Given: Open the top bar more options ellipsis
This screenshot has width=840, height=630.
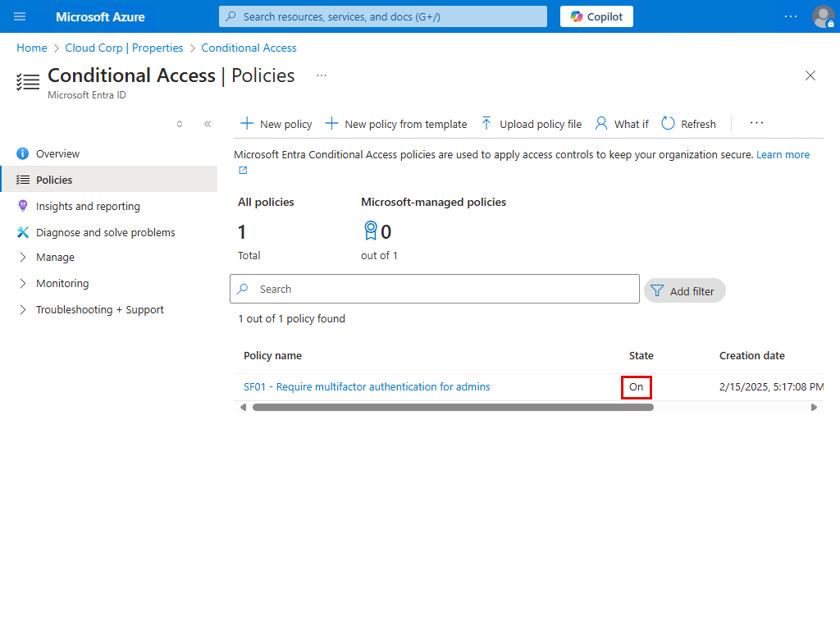Looking at the screenshot, I should point(790,16).
